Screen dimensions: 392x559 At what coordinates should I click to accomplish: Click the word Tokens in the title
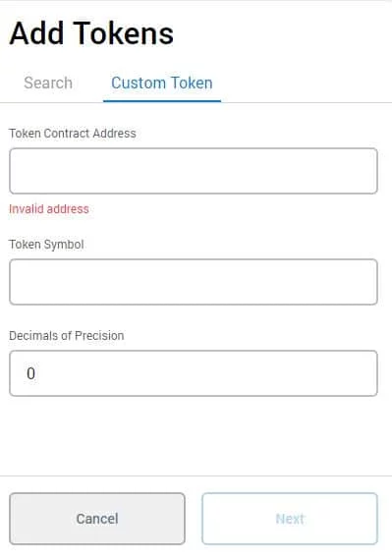click(124, 33)
